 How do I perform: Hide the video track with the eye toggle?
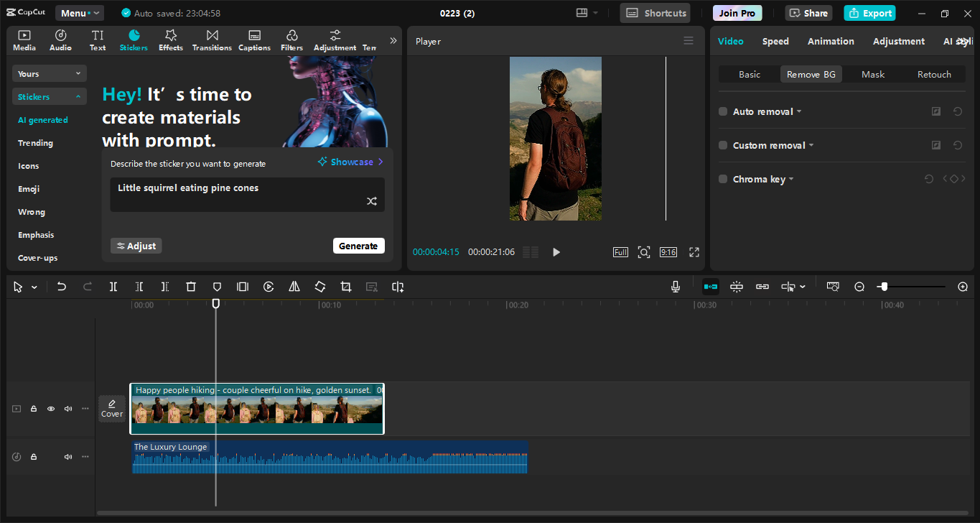(50, 408)
